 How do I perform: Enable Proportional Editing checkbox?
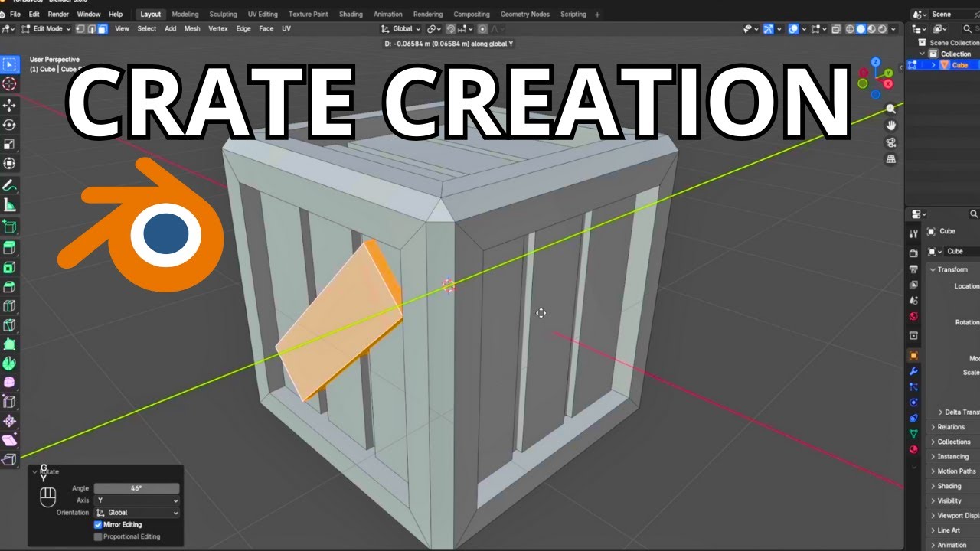pos(98,536)
